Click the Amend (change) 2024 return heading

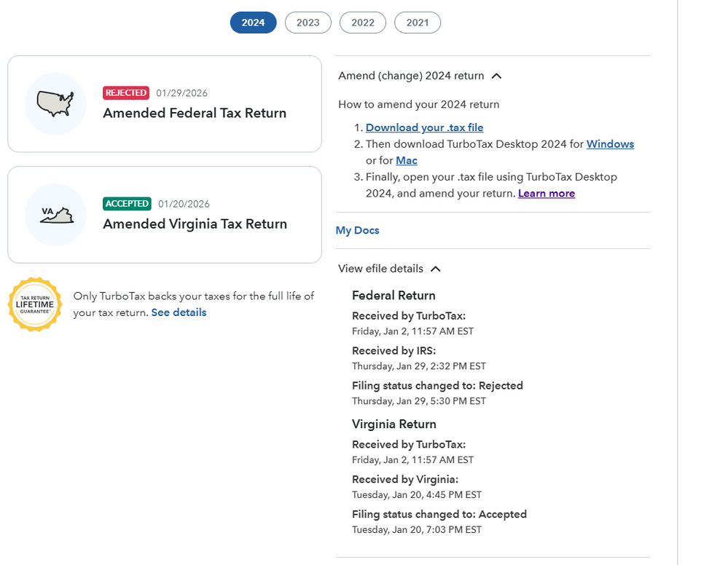(x=411, y=76)
